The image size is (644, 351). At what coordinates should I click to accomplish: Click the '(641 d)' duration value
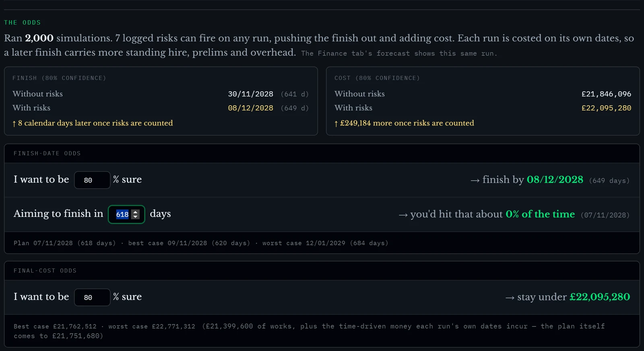[x=295, y=94]
